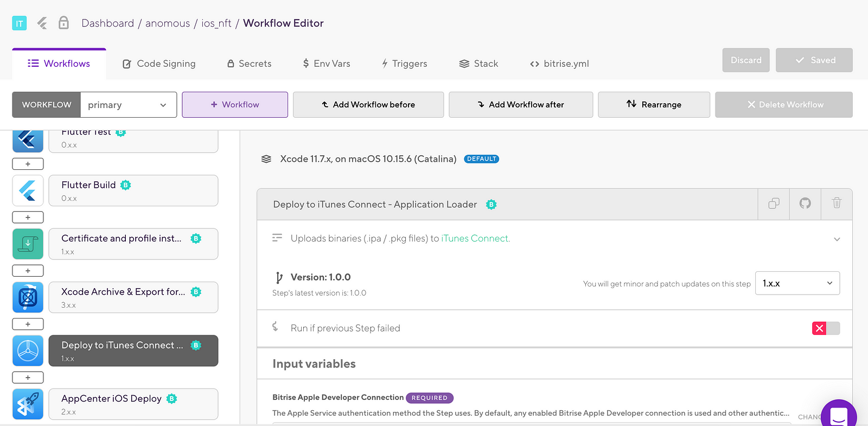Click Add Workflow after
Image resolution: width=868 pixels, height=426 pixels.
click(521, 105)
